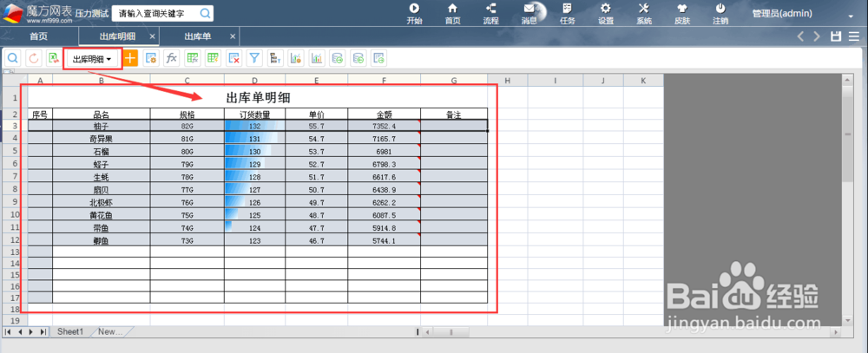
Task: Open the hamburger menu icon
Action: click(854, 36)
